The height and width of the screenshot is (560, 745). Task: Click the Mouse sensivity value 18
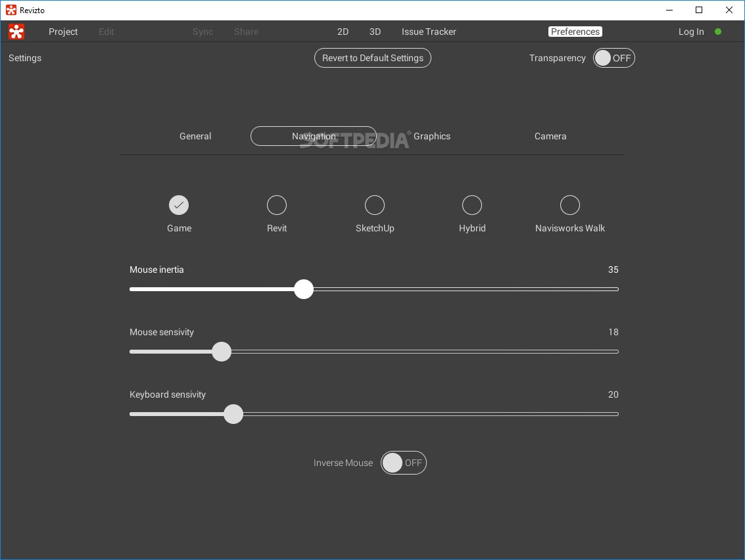pyautogui.click(x=613, y=332)
